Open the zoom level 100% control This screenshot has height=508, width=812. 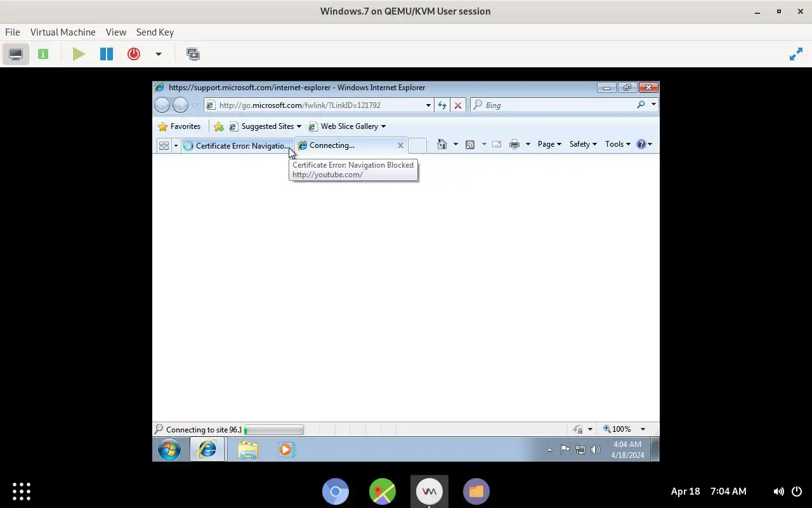click(617, 429)
